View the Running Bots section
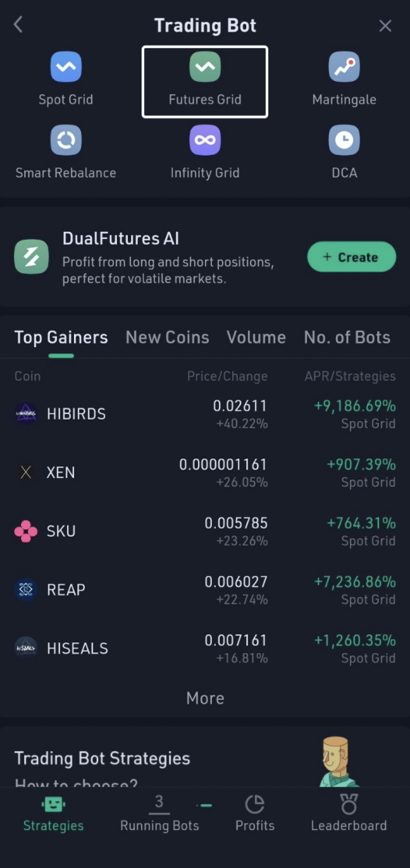Viewport: 410px width, 868px height. click(x=160, y=813)
